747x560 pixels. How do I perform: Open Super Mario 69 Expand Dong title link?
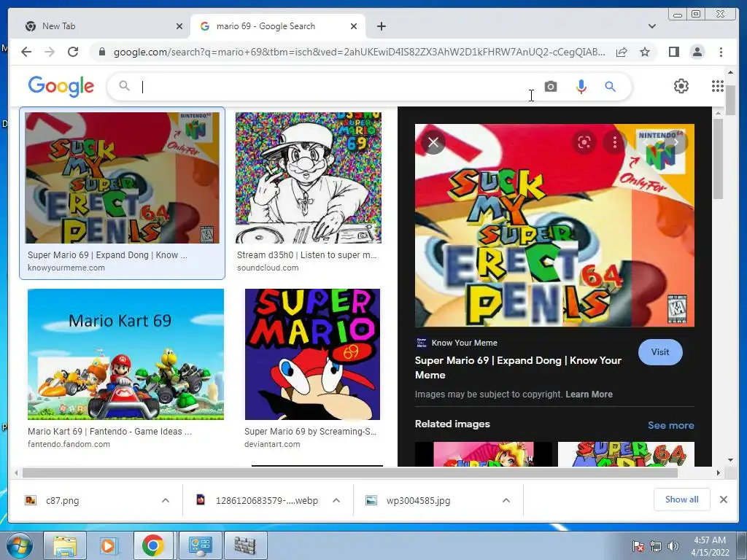[x=518, y=367]
